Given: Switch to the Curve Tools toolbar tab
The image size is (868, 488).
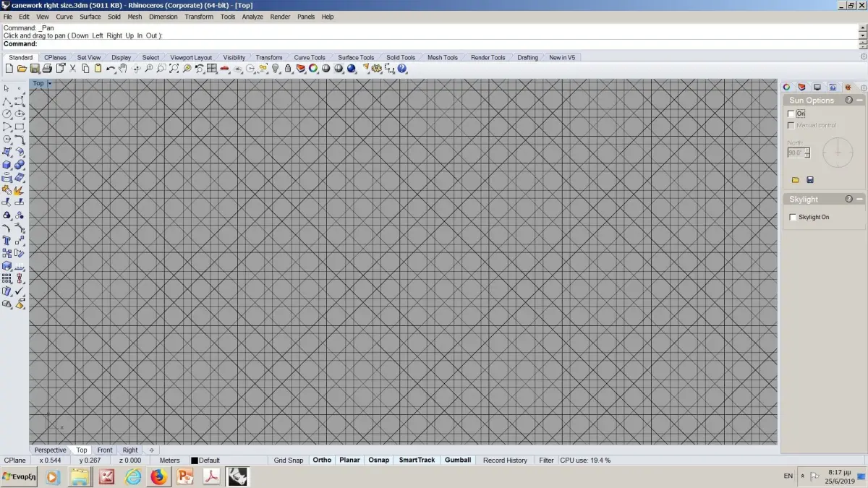Looking at the screenshot, I should pos(310,57).
